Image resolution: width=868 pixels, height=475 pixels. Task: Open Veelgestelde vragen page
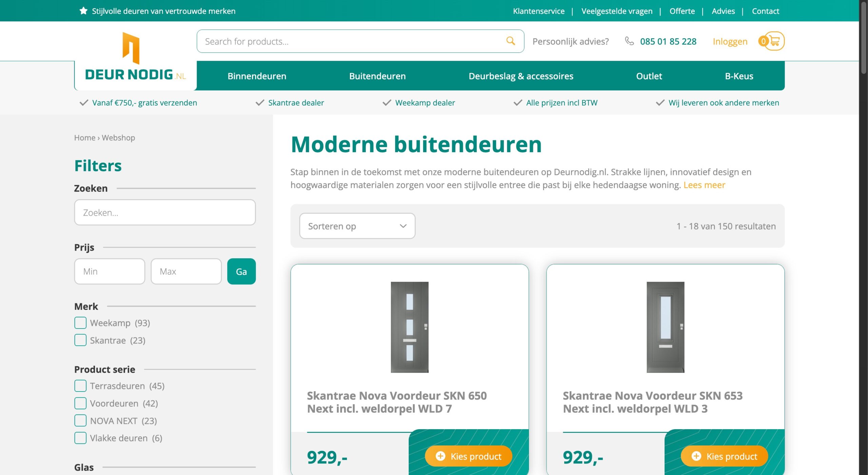pos(617,11)
